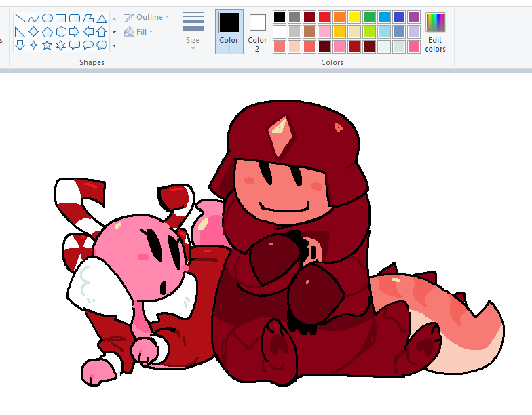Select the Oval callout shape
Viewport: 532px width, 415px height.
[x=88, y=45]
